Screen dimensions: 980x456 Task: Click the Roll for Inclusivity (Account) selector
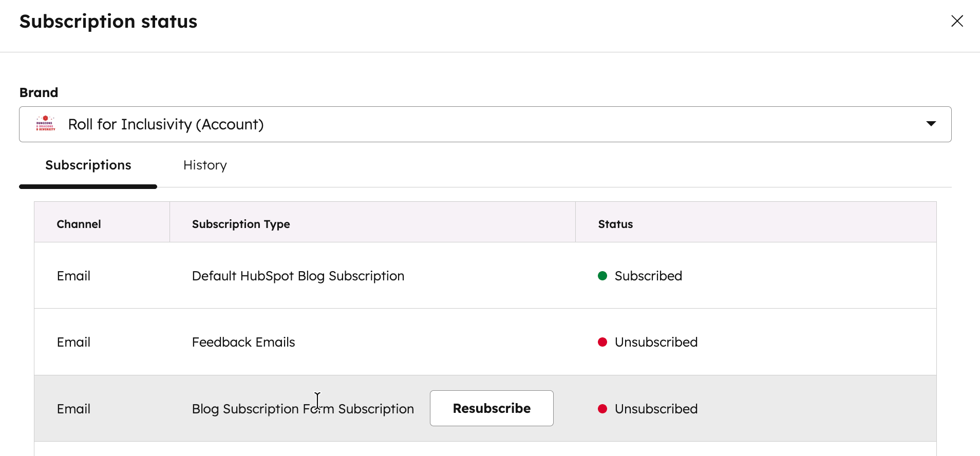click(165, 124)
